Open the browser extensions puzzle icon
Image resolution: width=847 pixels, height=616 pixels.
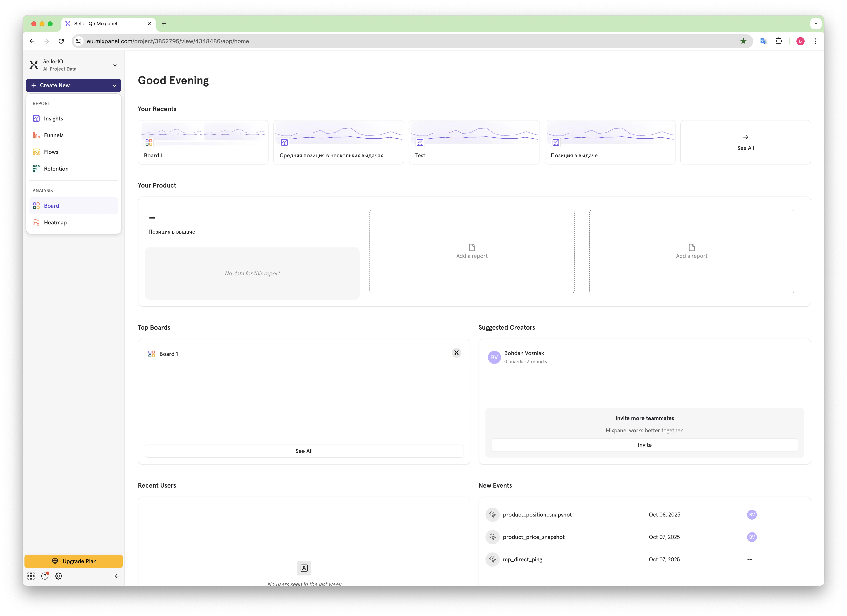[779, 41]
